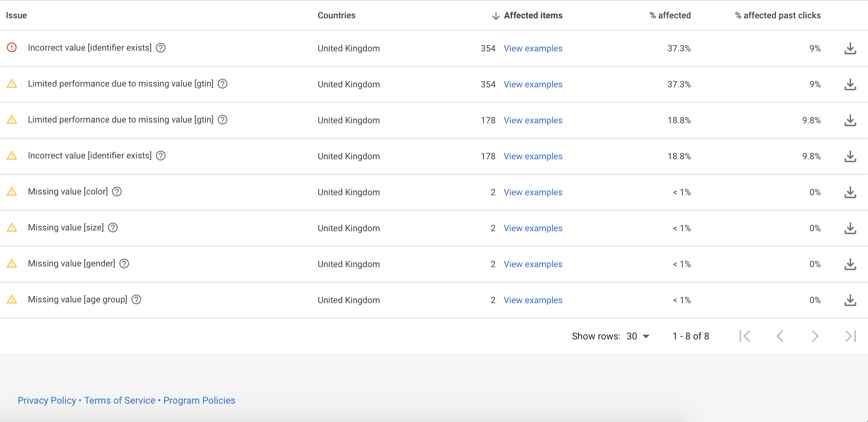Click warning triangle beside Missing value [size]
The image size is (868, 422).
12,228
